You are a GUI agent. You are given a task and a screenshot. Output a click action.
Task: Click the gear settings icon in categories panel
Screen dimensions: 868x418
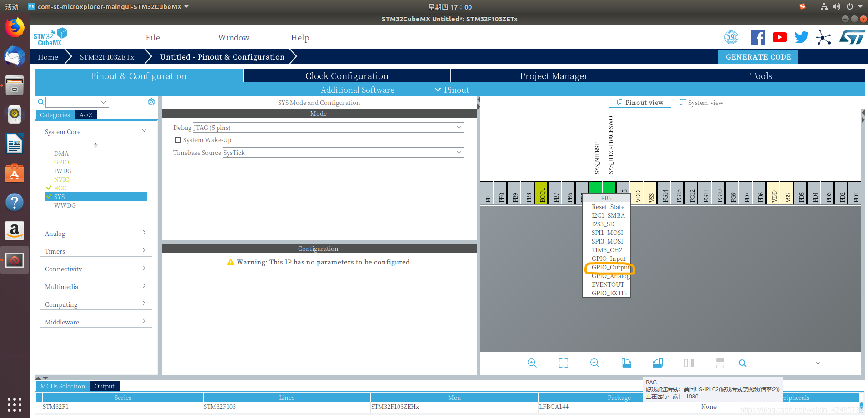[x=151, y=102]
